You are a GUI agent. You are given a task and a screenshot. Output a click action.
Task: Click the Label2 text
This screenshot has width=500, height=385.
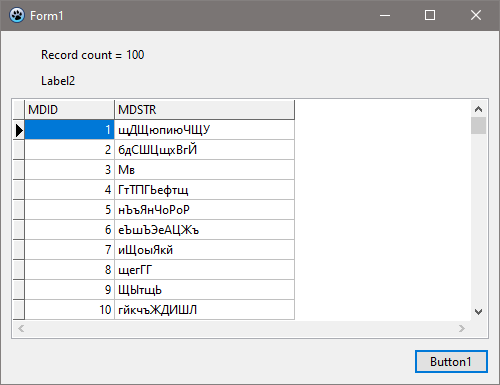tap(58, 81)
